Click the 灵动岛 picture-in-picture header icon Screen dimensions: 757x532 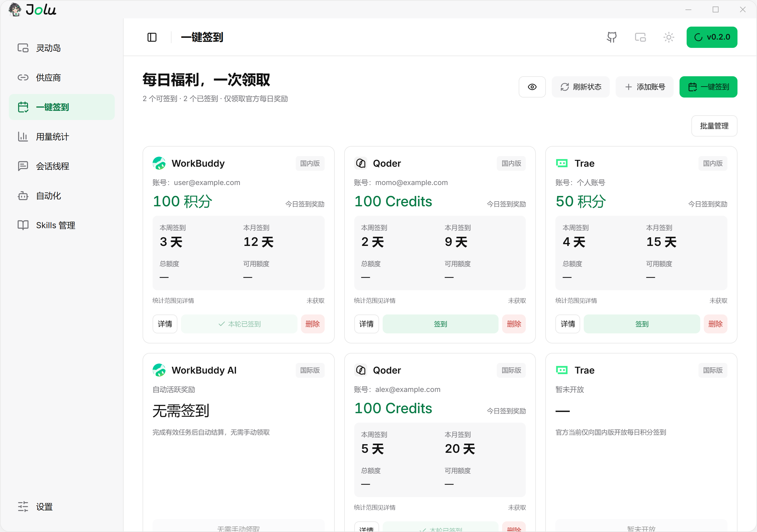click(x=640, y=37)
